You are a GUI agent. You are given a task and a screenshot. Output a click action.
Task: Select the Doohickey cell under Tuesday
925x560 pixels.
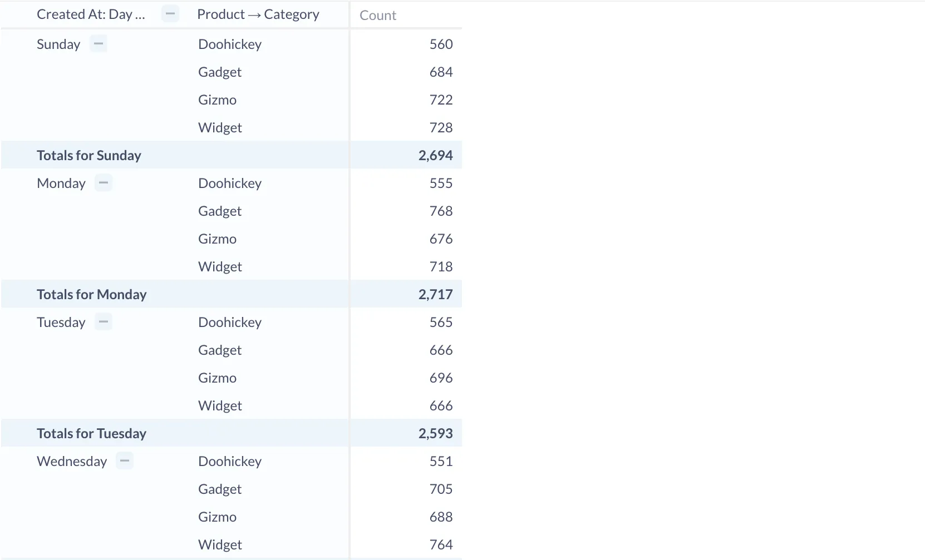230,321
